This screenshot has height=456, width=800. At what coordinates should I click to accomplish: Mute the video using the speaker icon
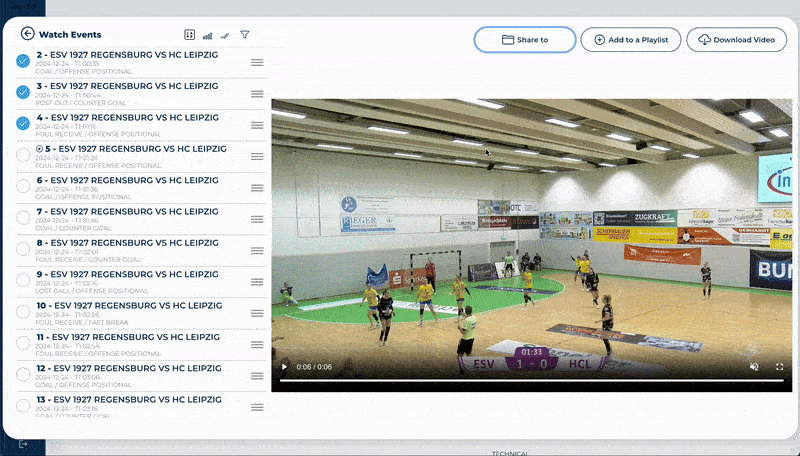click(x=754, y=367)
